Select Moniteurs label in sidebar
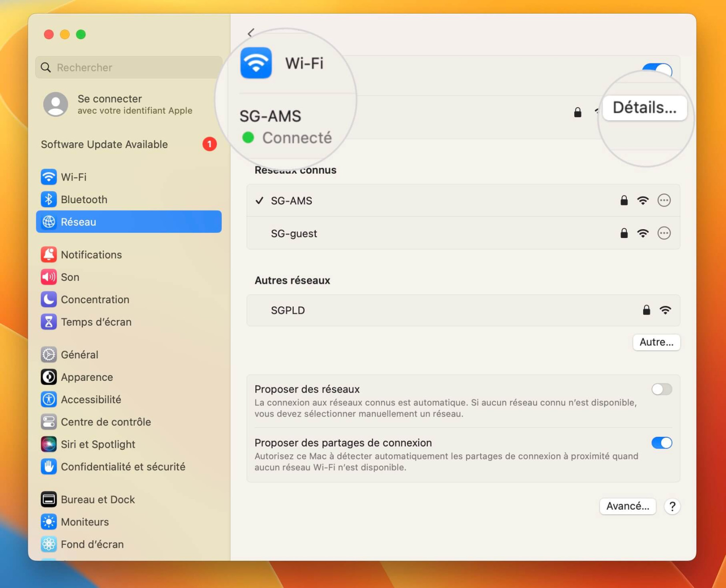The height and width of the screenshot is (588, 726). (x=85, y=522)
